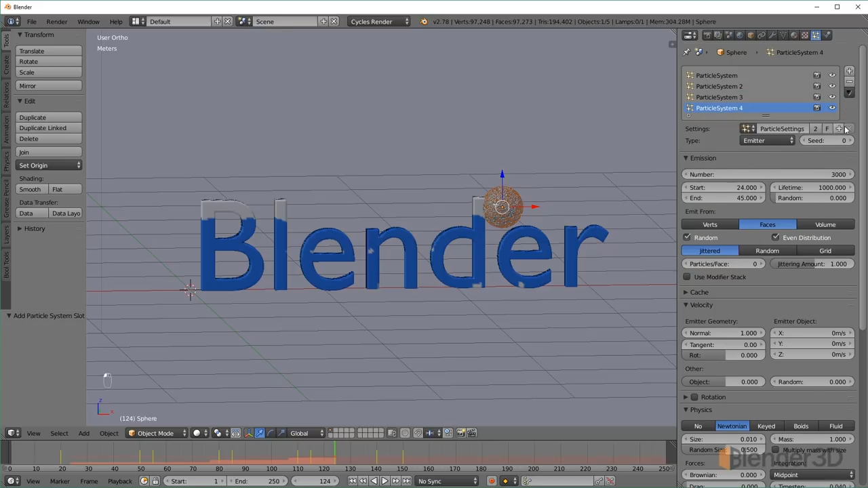Select the translate manipulator arrow icon
868x488 pixels.
tap(260, 433)
